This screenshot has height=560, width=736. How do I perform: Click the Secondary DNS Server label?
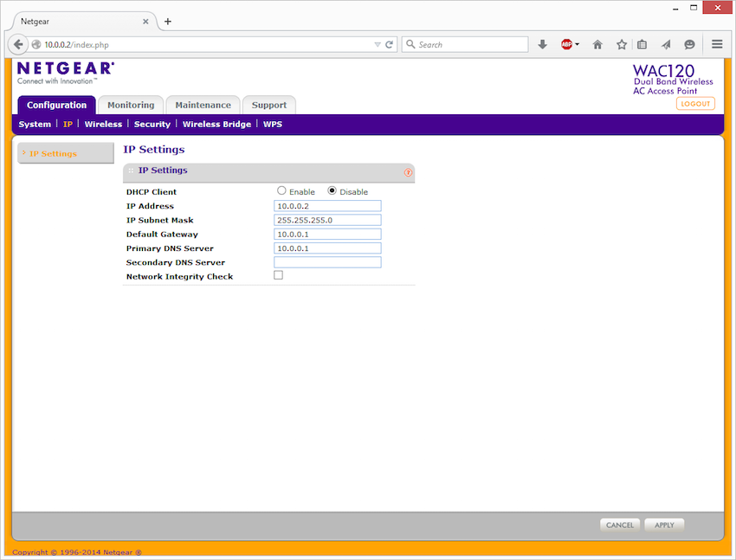176,262
